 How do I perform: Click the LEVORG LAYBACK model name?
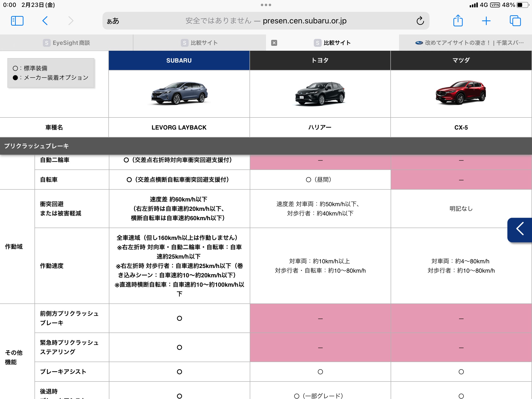(x=179, y=128)
